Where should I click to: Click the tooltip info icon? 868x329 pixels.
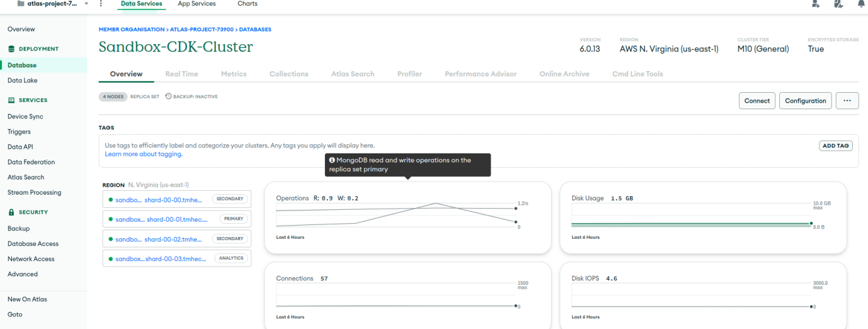[x=332, y=160]
